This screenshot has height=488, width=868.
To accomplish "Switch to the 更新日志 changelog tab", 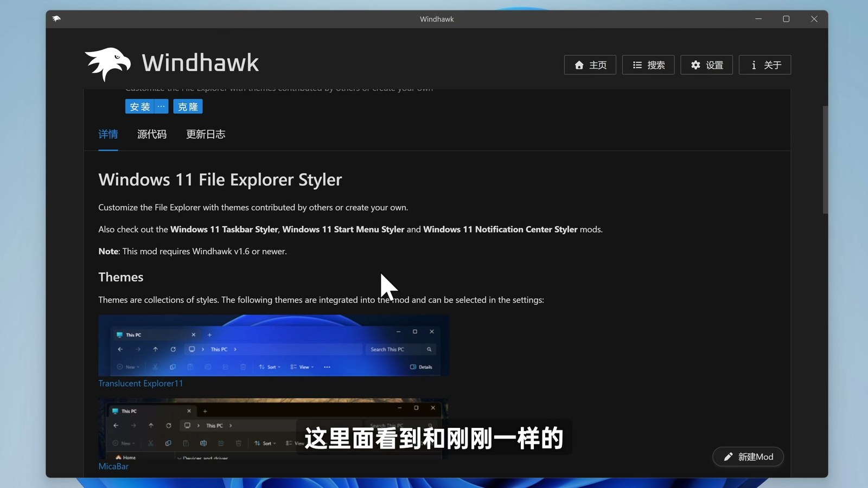I will point(206,134).
